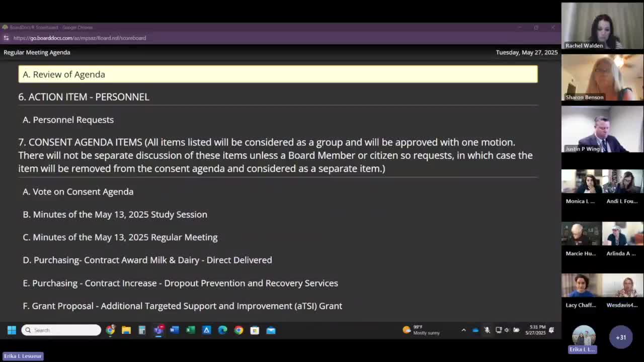Open the blue A app in taskbar
The width and height of the screenshot is (644, 362).
point(207,330)
